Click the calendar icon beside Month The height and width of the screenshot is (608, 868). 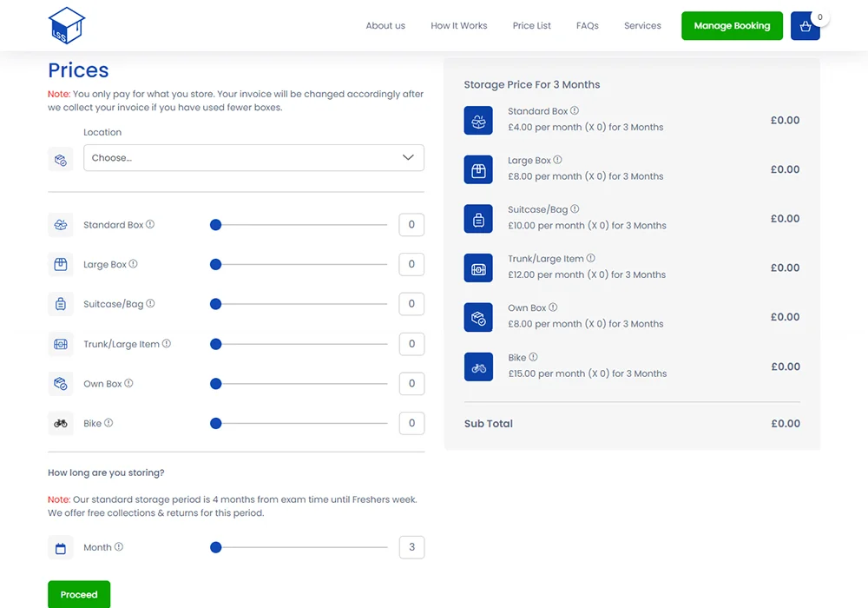(x=61, y=548)
